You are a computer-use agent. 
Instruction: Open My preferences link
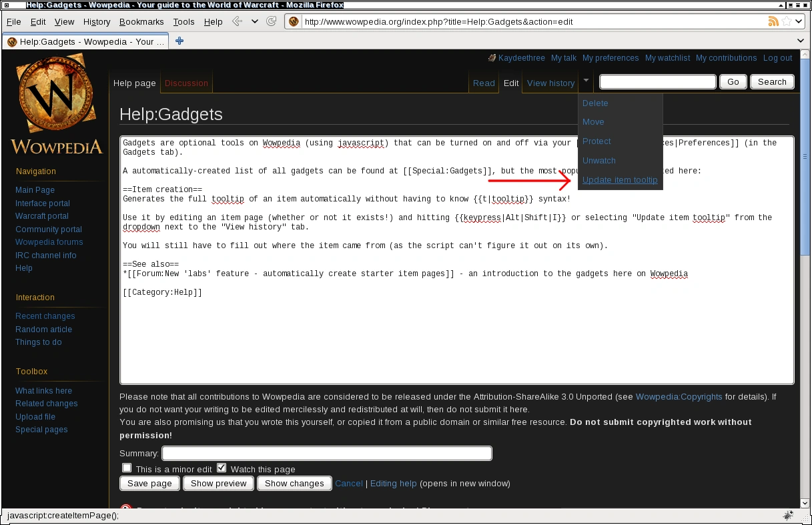[x=611, y=58]
